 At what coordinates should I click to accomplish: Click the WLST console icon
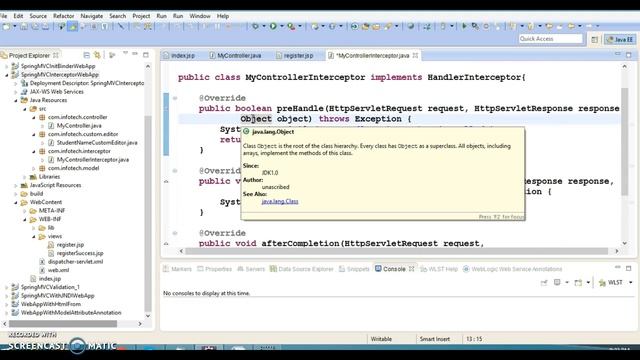point(602,282)
